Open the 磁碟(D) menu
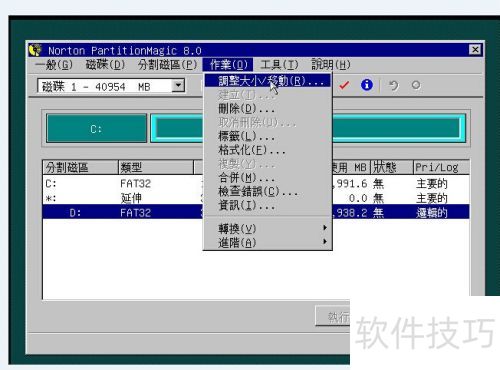 pos(105,64)
